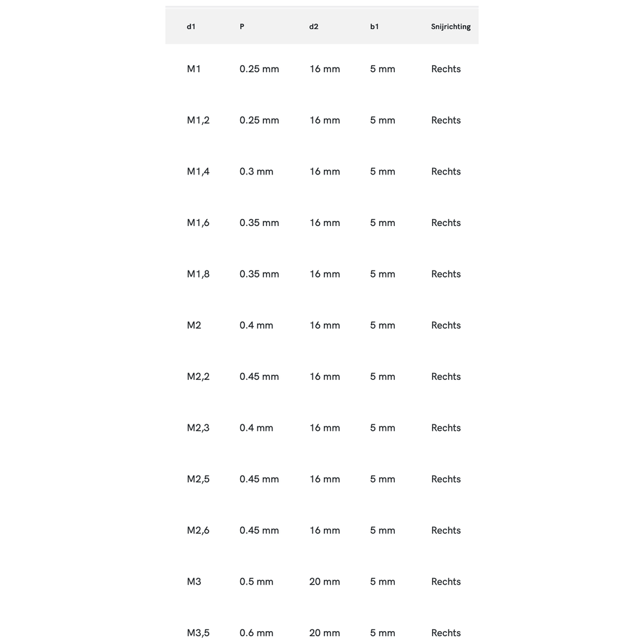Click the d2 column header
The image size is (644, 644).
[x=314, y=26]
